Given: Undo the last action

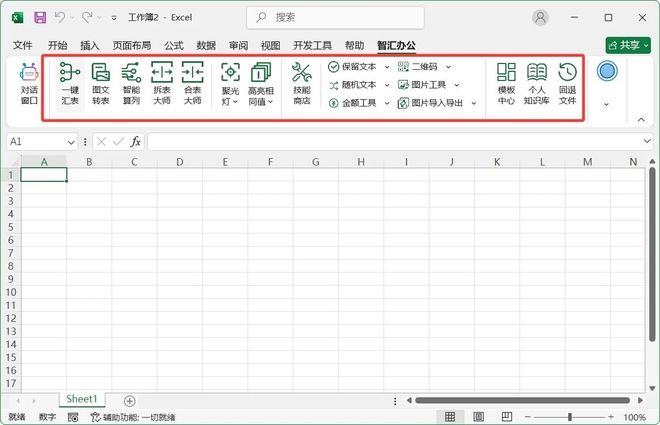Looking at the screenshot, I should 60,17.
